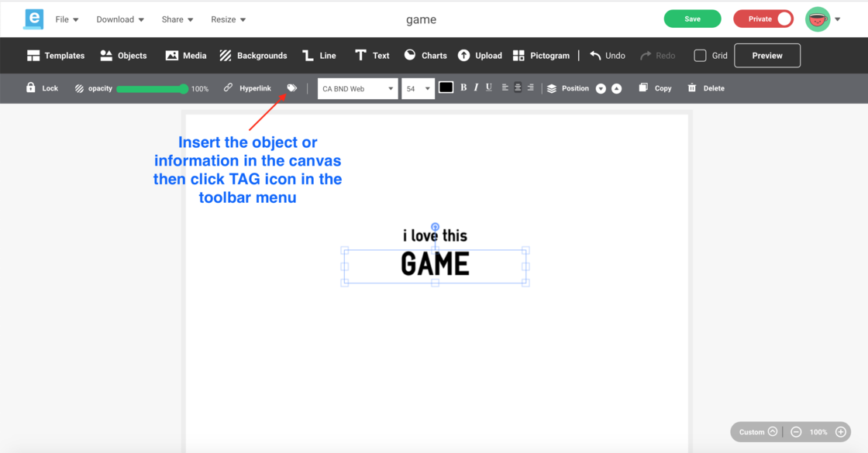Image resolution: width=868 pixels, height=453 pixels.
Task: Align text to the center
Action: point(518,88)
